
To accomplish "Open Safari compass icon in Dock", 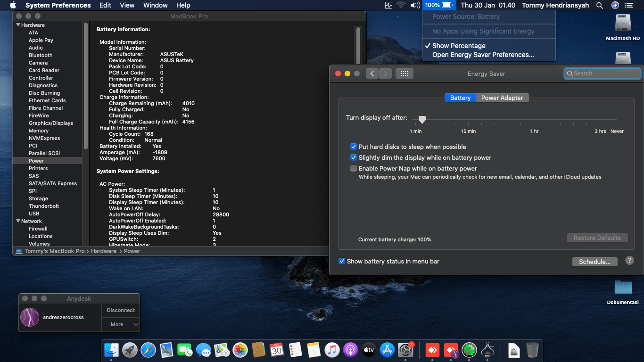I will click(148, 350).
